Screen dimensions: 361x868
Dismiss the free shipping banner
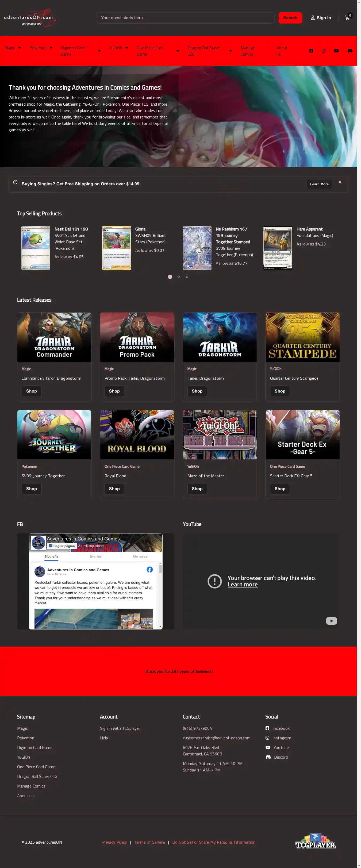point(340,182)
